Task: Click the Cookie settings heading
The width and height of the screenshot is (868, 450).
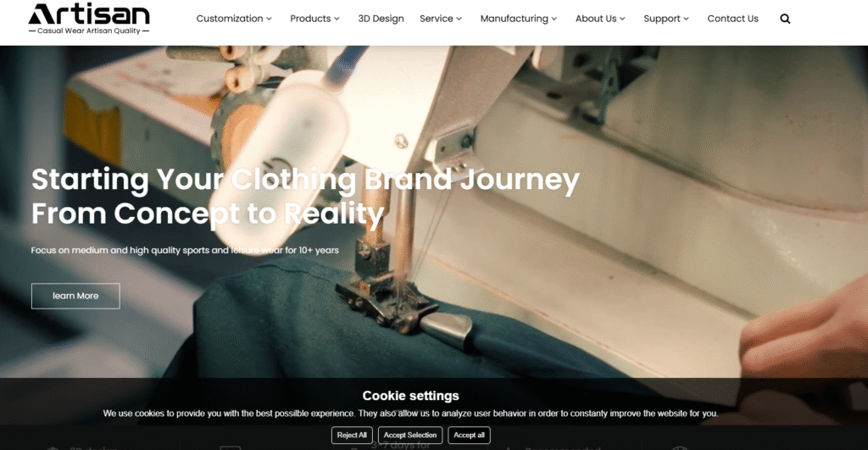Action: pos(411,396)
